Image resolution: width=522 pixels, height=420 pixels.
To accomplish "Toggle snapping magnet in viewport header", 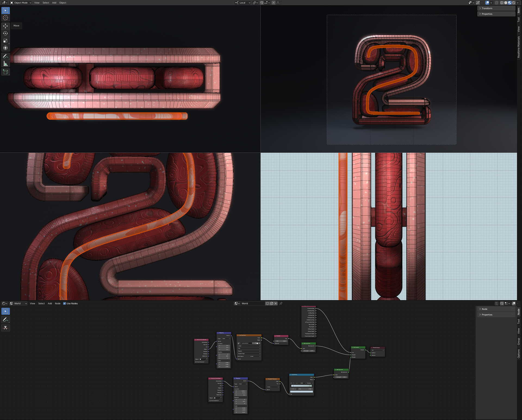I will [262, 3].
